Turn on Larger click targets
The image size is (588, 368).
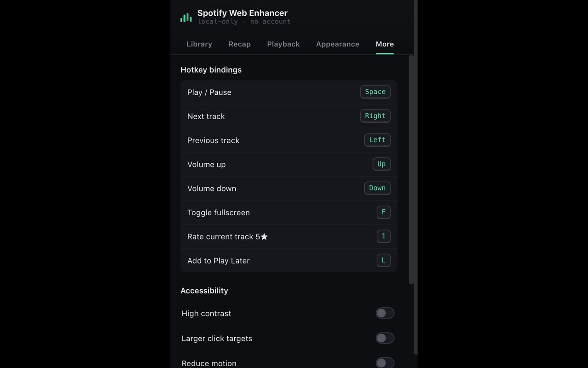[385, 338]
